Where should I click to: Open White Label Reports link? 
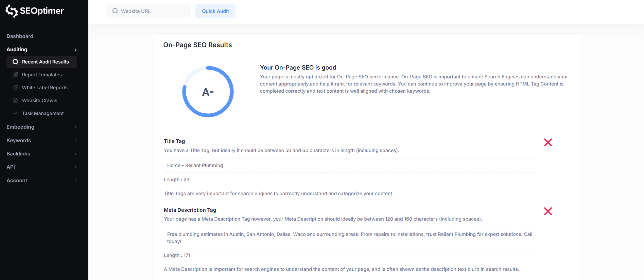(45, 88)
